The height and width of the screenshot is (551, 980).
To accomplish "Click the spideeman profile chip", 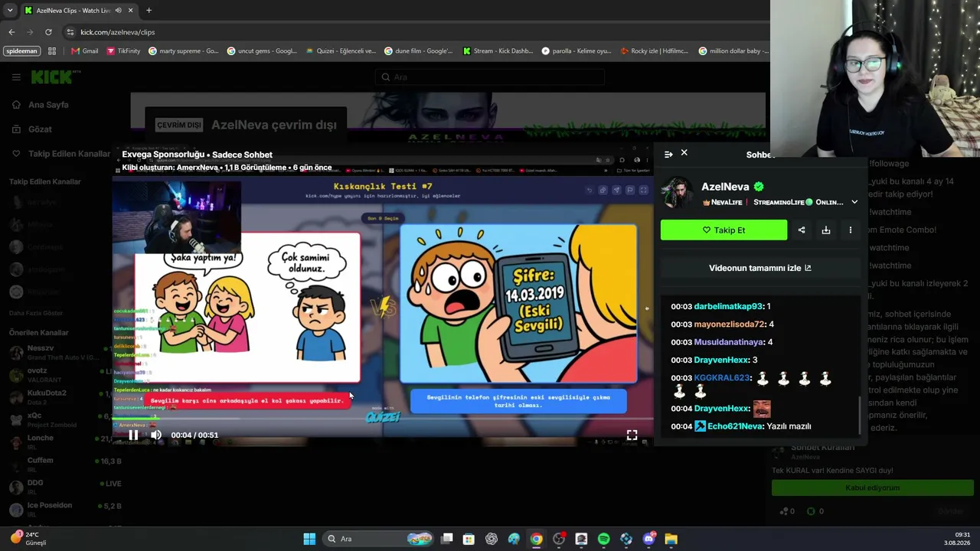I will [21, 51].
